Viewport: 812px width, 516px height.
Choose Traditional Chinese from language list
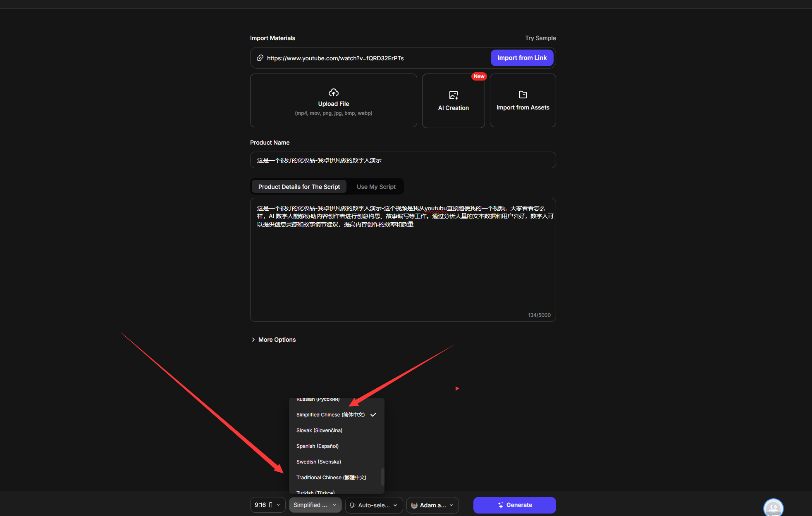pos(331,477)
